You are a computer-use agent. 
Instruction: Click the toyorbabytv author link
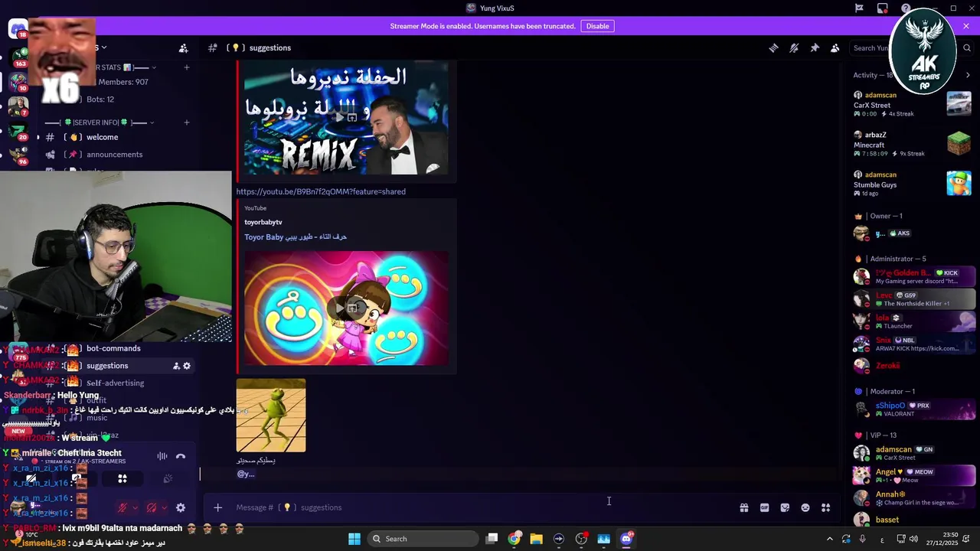coord(263,222)
